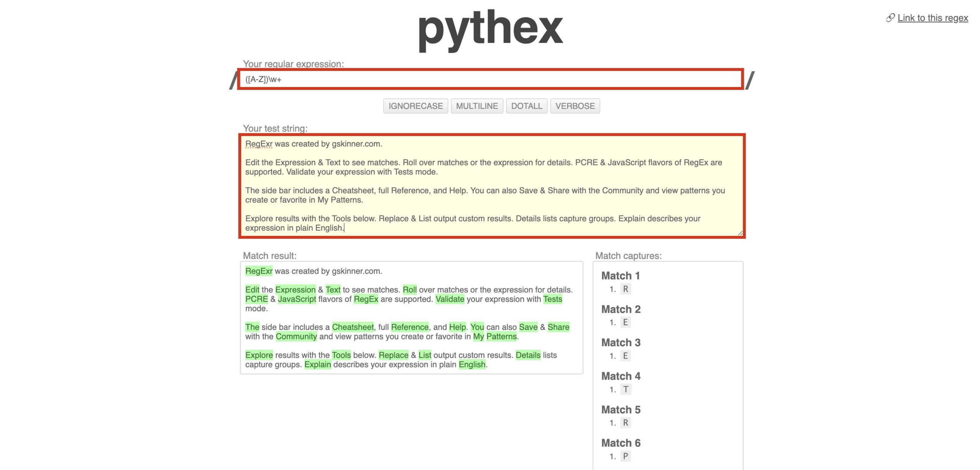Click captured group 'R' under Match 1
The image size is (980, 470).
(x=626, y=289)
